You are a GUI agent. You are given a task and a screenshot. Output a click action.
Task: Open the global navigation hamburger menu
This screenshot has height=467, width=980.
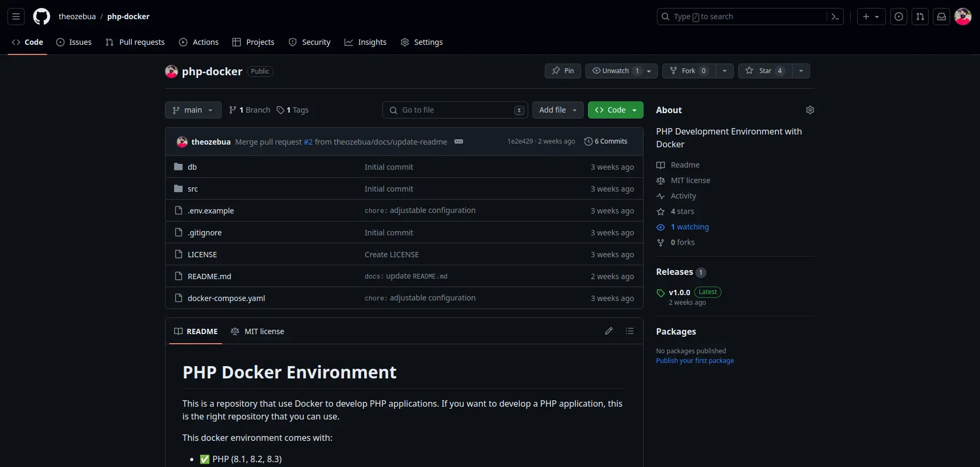coord(16,17)
